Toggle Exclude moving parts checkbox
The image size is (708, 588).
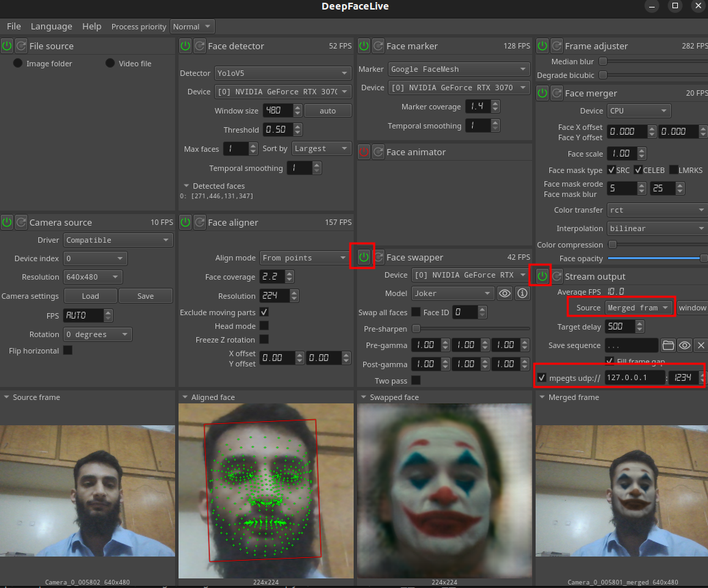point(264,312)
